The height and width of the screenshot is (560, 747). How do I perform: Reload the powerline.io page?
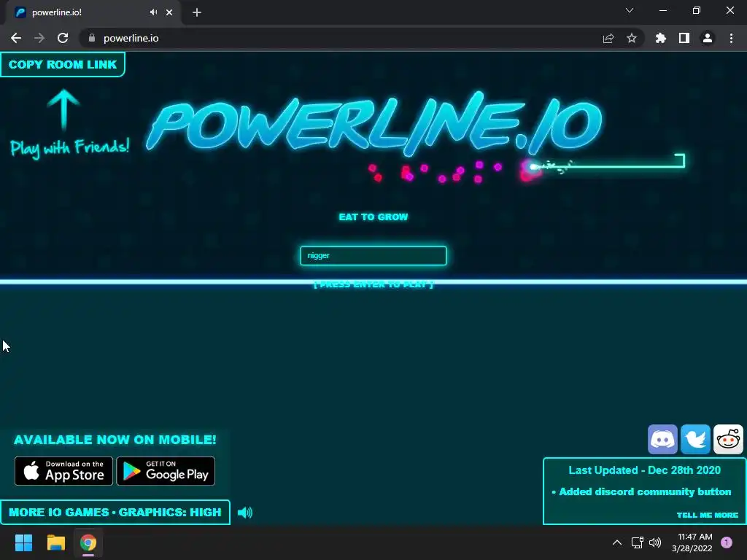(63, 38)
